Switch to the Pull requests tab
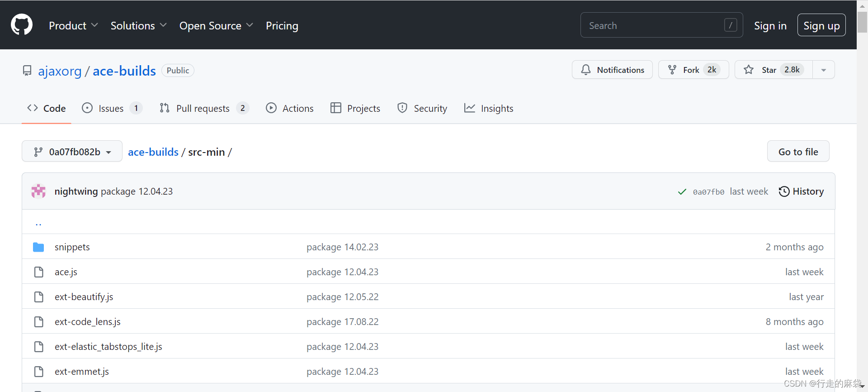The height and width of the screenshot is (392, 868). [204, 108]
